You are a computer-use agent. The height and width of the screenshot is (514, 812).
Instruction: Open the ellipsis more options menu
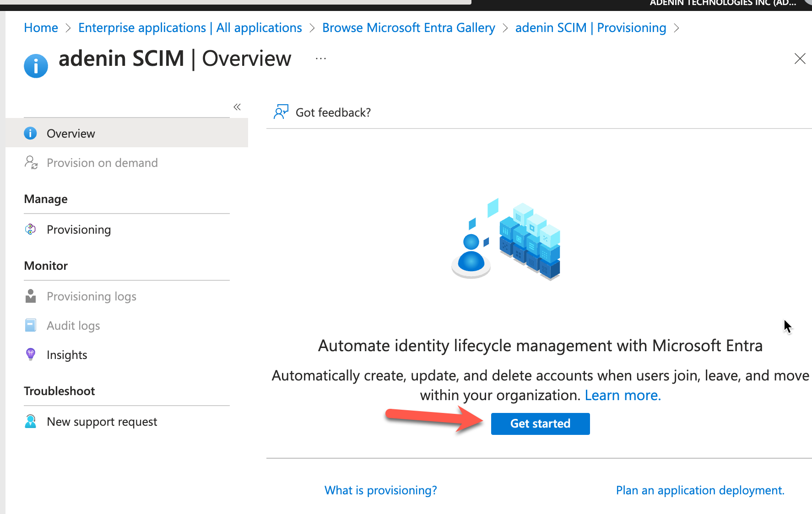point(321,59)
